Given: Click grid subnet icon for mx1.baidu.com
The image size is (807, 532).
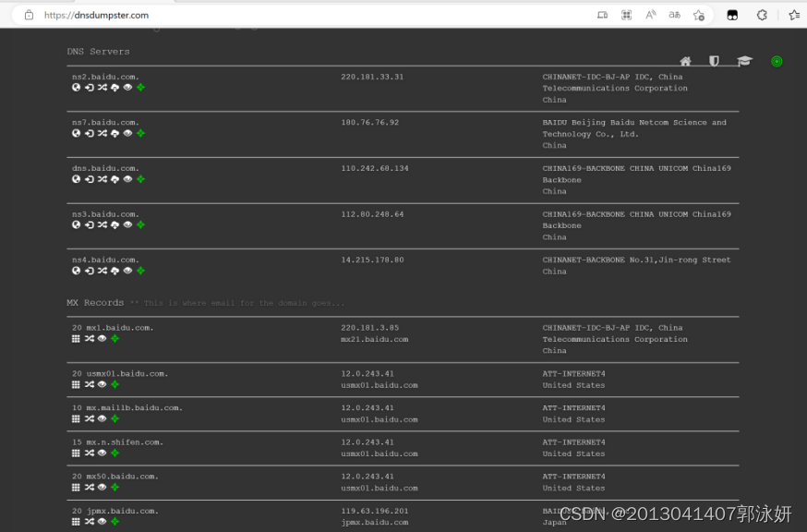Looking at the screenshot, I should click(76, 339).
